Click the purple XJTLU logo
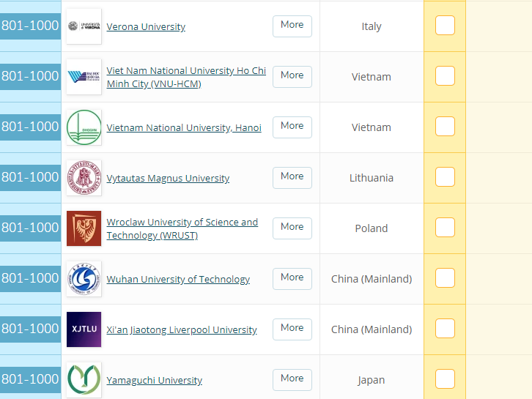The image size is (532, 399). (x=84, y=329)
